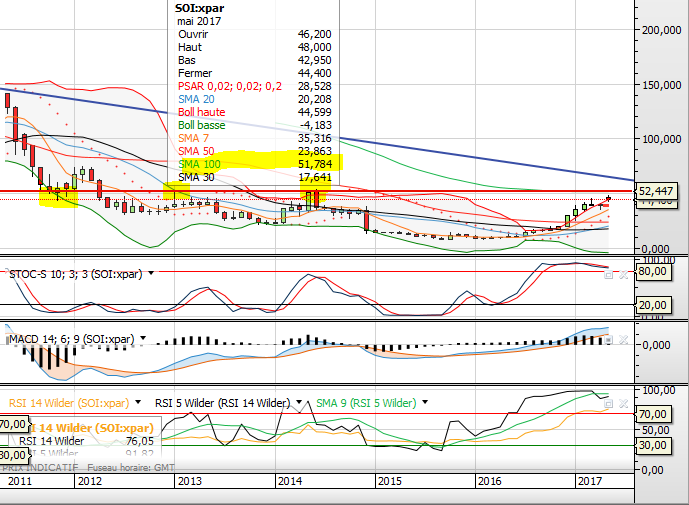Viewport: 689px width, 505px height.
Task: Maximize the MACD indicator panel
Action: 608,341
